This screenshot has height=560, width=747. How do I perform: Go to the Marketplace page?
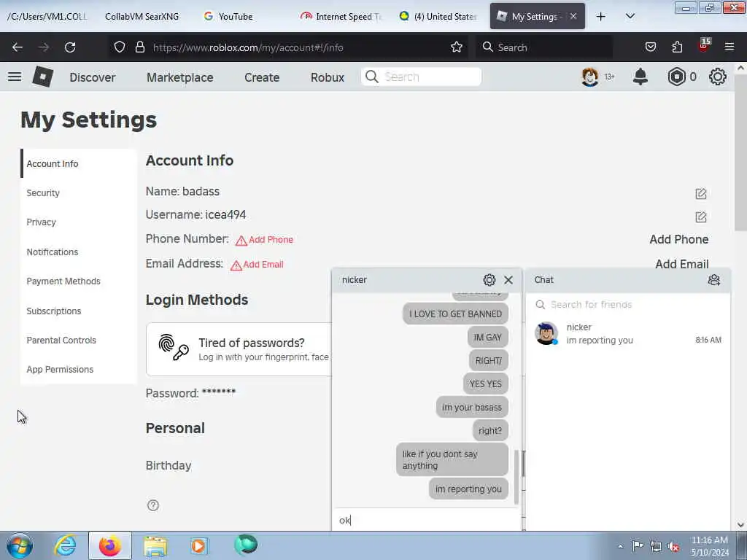click(x=180, y=77)
